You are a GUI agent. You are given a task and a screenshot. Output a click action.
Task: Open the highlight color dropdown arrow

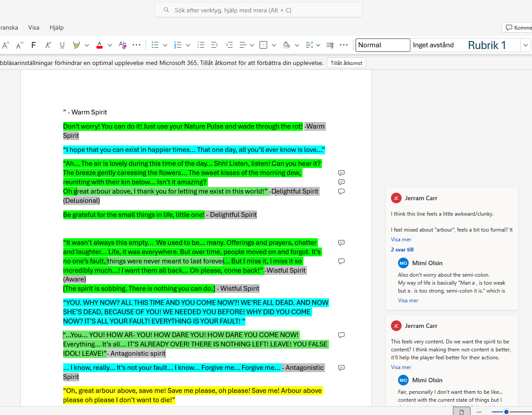[87, 45]
